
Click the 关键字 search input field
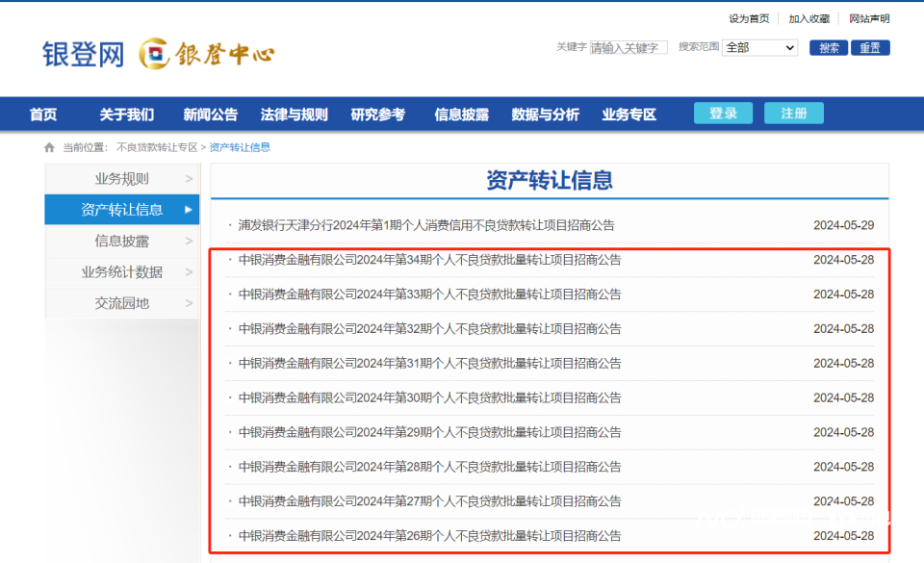(x=629, y=48)
